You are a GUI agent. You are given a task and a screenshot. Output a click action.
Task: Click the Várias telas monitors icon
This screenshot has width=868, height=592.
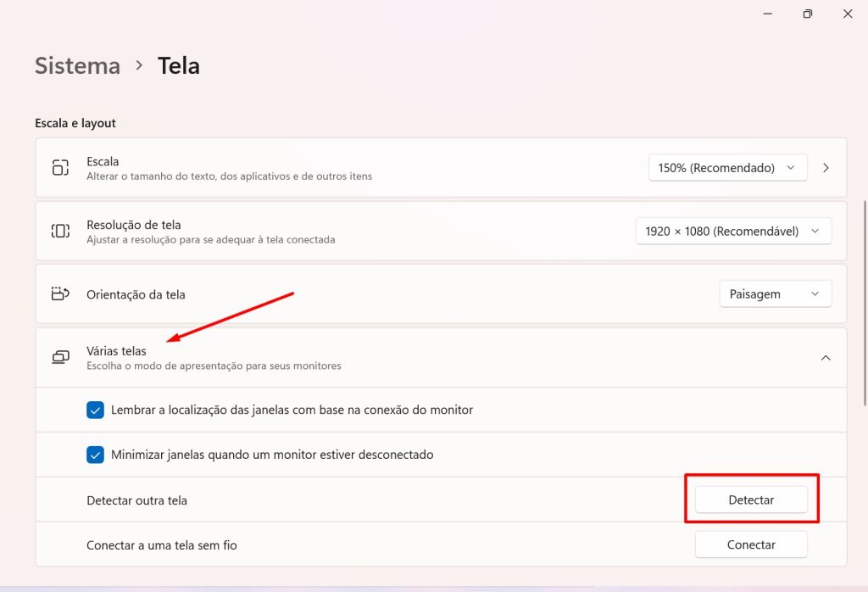point(60,356)
